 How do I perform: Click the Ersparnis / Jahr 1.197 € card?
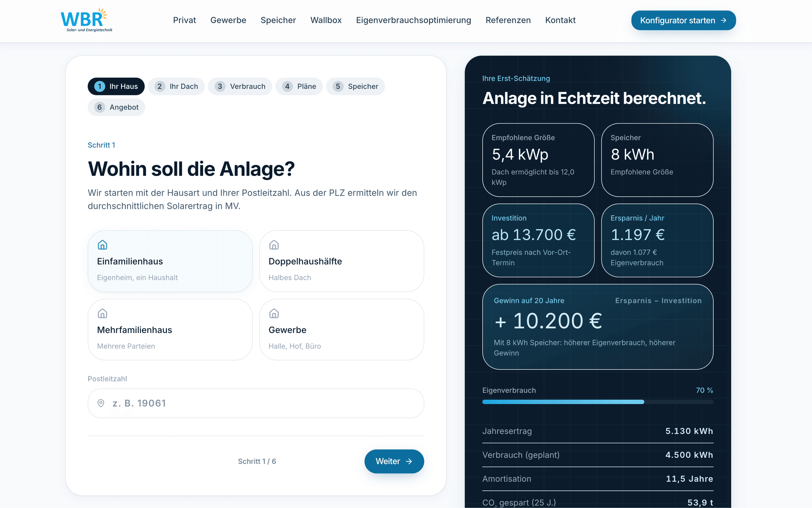click(657, 240)
